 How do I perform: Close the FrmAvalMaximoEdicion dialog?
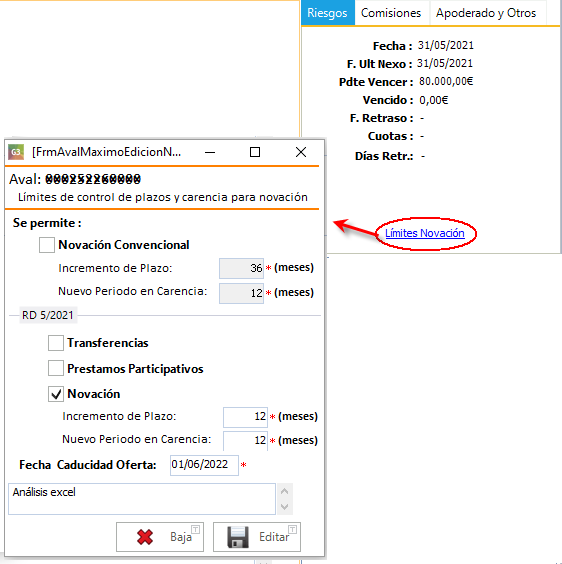[301, 152]
